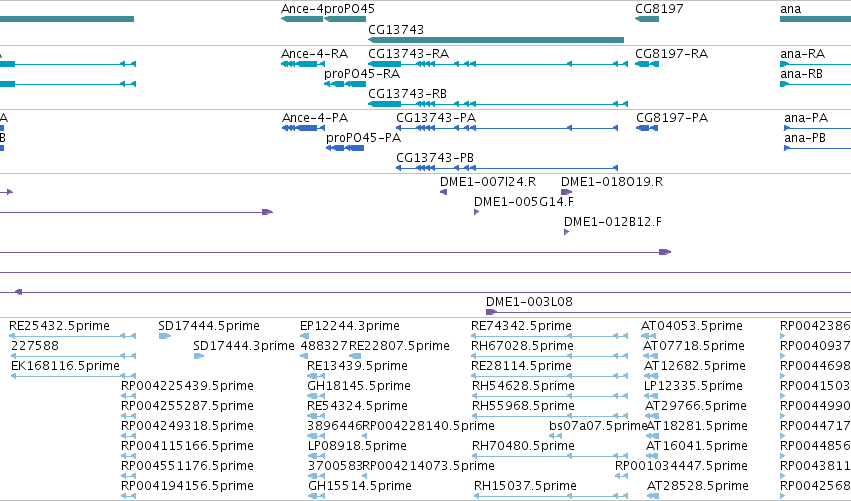The image size is (851, 501).
Task: Click the AT16041.5prime EST label
Action: click(x=697, y=446)
